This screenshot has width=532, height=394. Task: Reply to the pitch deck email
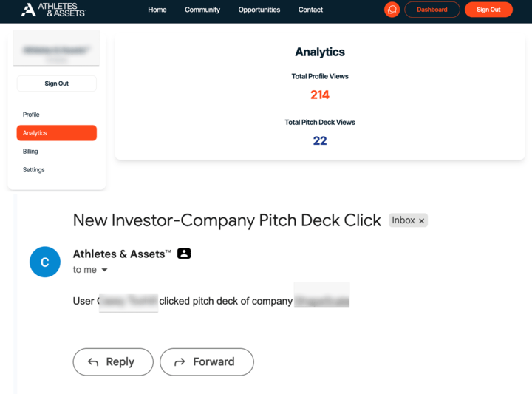pyautogui.click(x=113, y=361)
